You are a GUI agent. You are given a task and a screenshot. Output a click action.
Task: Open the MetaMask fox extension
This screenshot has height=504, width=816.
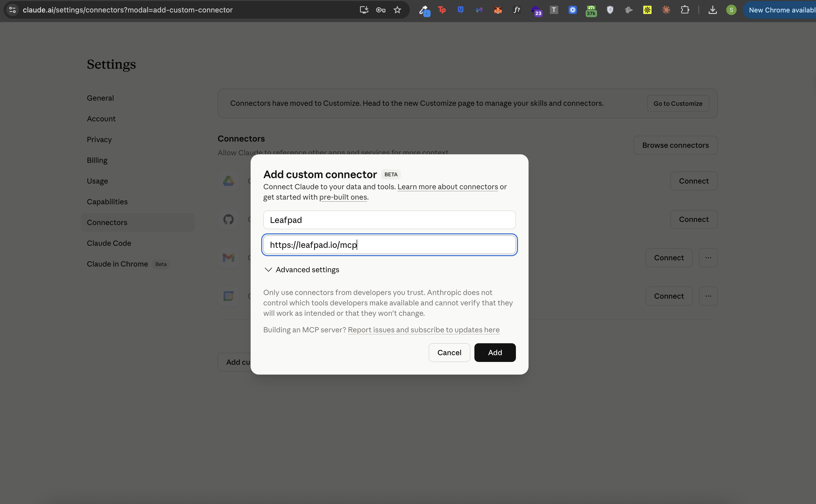tap(498, 10)
